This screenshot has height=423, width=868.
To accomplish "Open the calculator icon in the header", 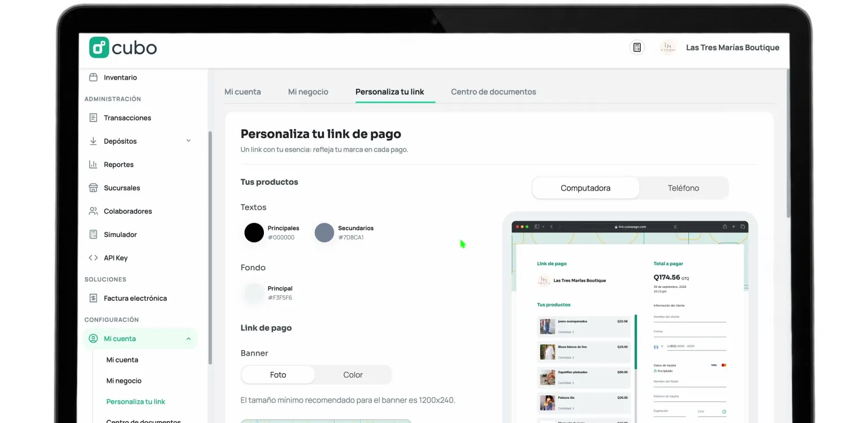I will point(637,48).
